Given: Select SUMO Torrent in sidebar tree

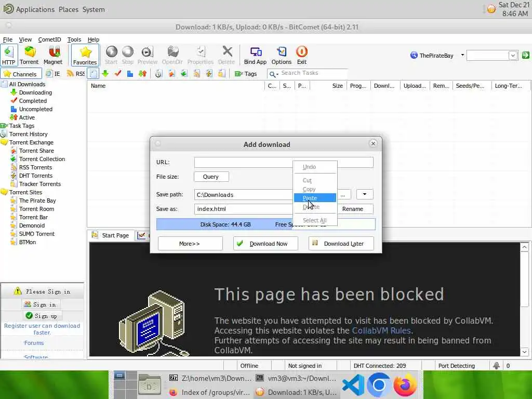Looking at the screenshot, I should (37, 234).
